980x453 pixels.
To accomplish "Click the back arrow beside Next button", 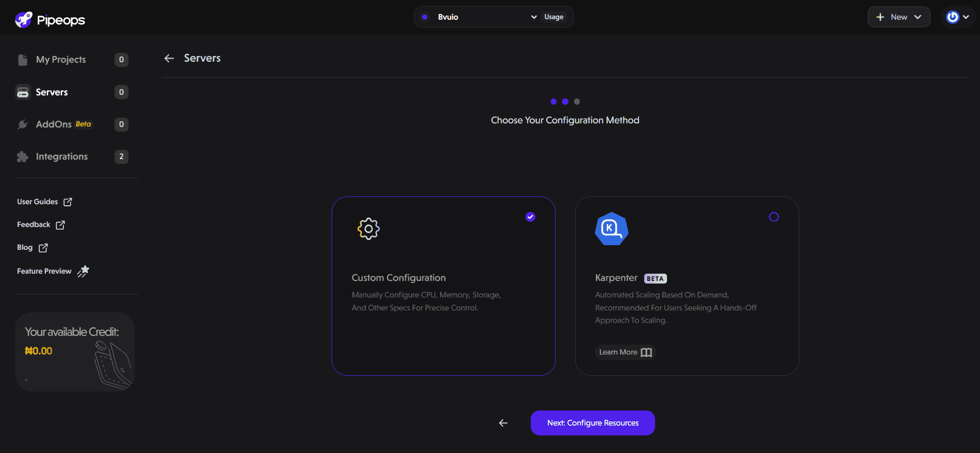I will pyautogui.click(x=503, y=423).
